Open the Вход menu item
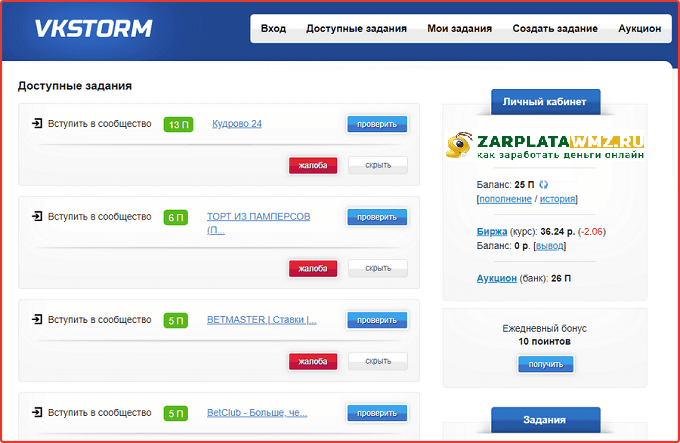This screenshot has height=443, width=680. (x=273, y=29)
